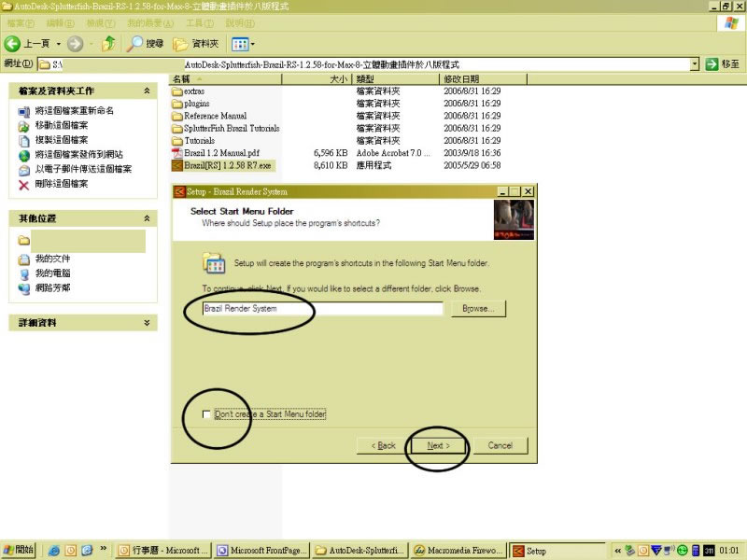This screenshot has height=560, width=747.
Task: Click the taskbar clock 01:01
Action: click(x=729, y=551)
